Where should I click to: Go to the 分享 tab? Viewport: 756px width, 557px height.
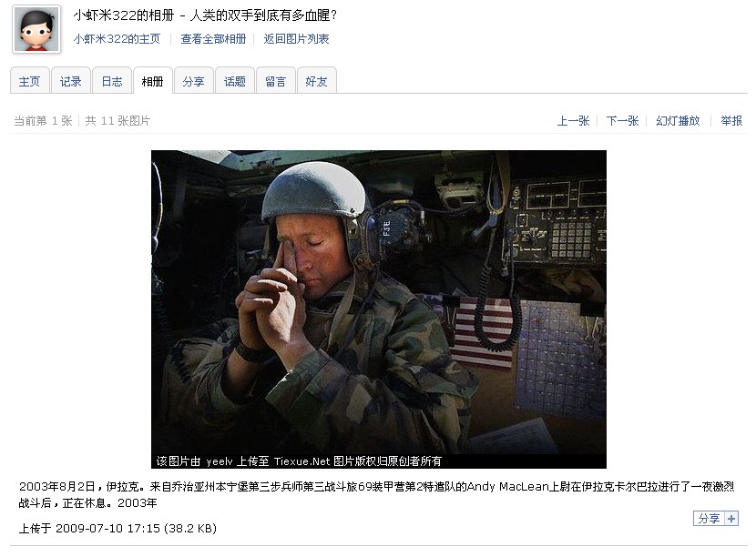point(194,81)
